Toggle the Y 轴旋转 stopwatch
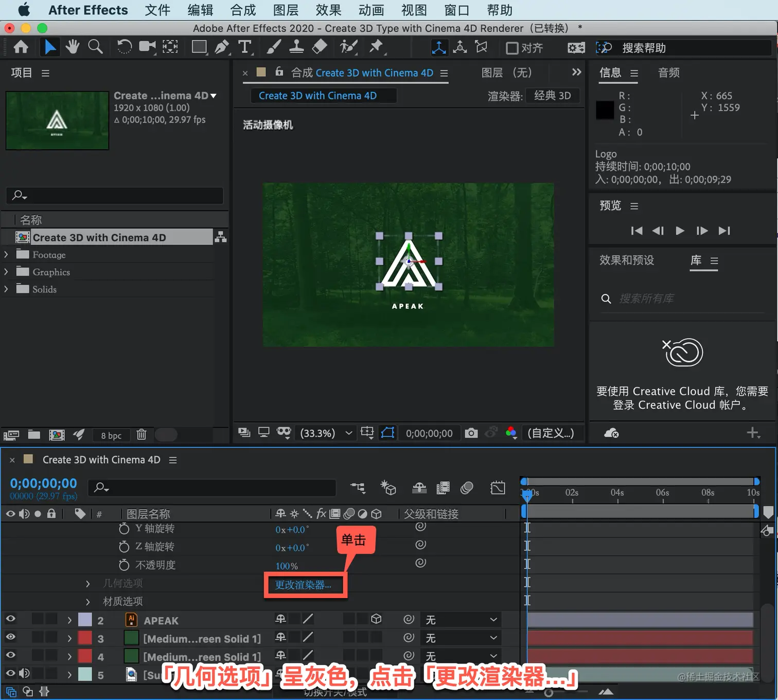 pos(124,529)
